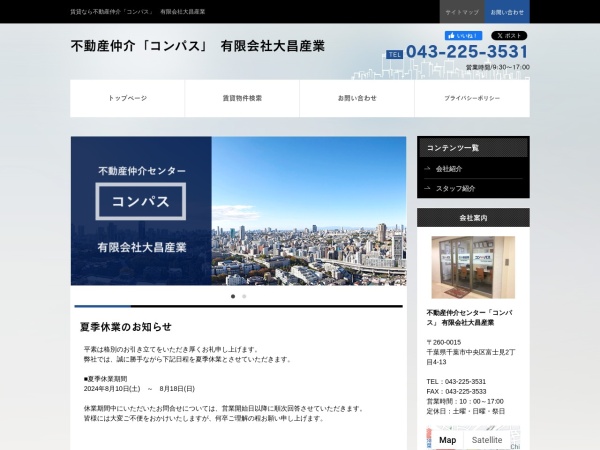Viewport: 600px width, 450px height.
Task: Click the FAX：043-225-3533 line
Action: click(x=456, y=391)
